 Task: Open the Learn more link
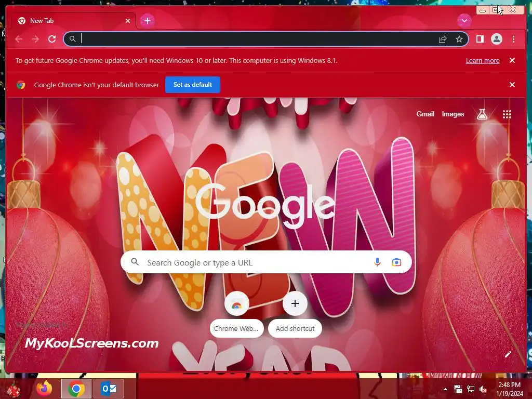coord(483,60)
